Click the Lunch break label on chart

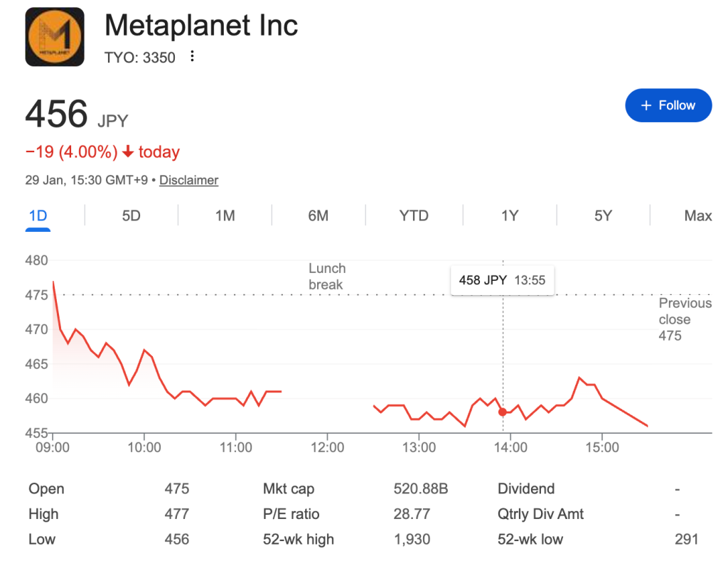pyautogui.click(x=326, y=277)
